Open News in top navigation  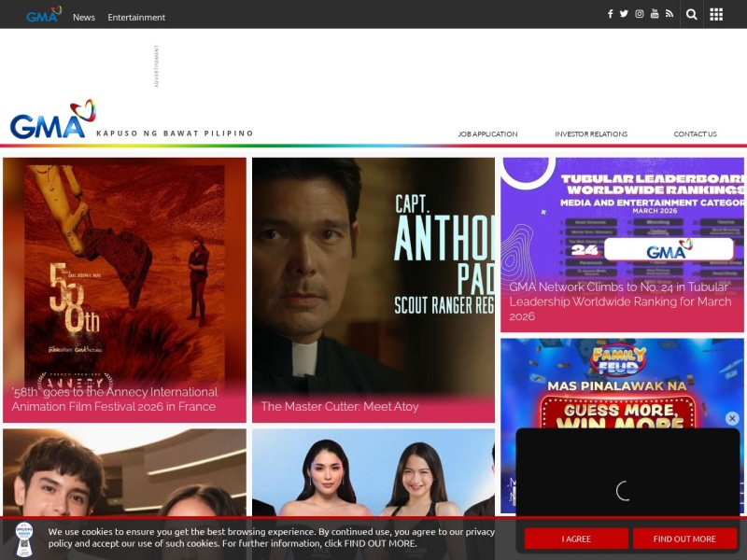coord(84,17)
